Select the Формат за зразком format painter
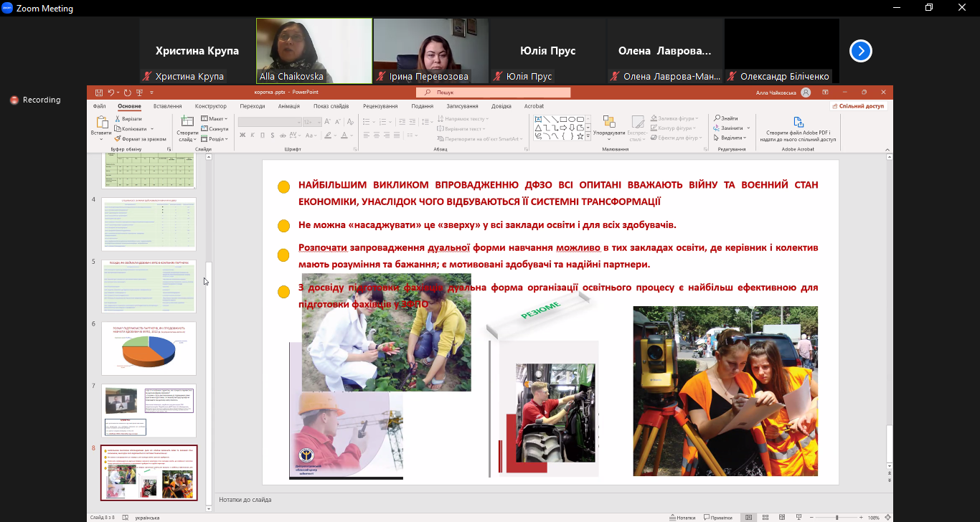The image size is (980, 522). [143, 138]
